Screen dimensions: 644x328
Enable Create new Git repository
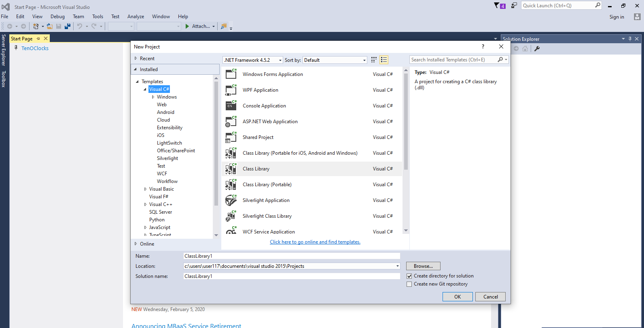tap(409, 284)
